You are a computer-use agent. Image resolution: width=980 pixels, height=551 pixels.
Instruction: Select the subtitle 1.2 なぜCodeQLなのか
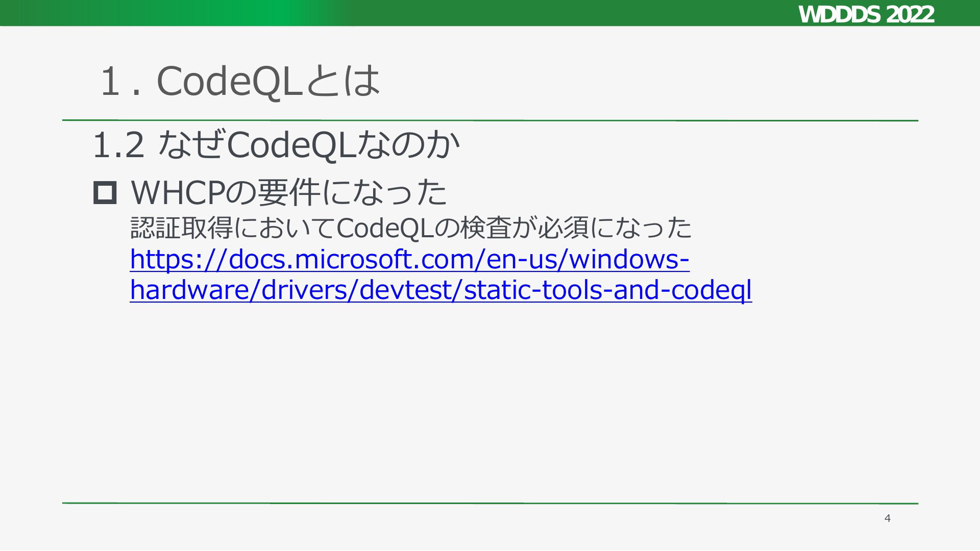276,145
